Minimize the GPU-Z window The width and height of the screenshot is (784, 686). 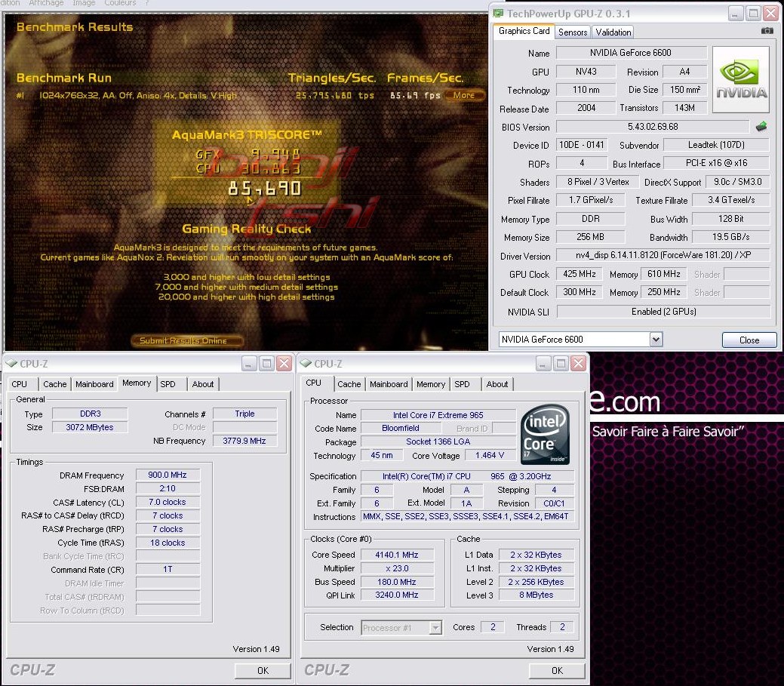click(x=735, y=14)
